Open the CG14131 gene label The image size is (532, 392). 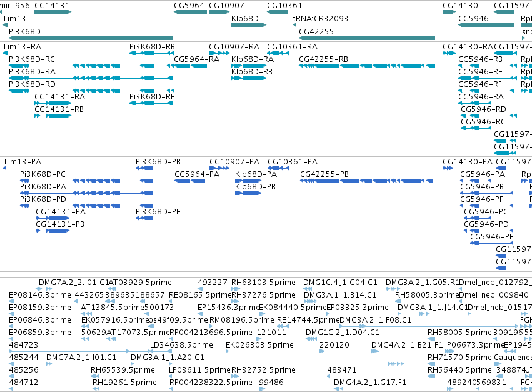(x=53, y=6)
